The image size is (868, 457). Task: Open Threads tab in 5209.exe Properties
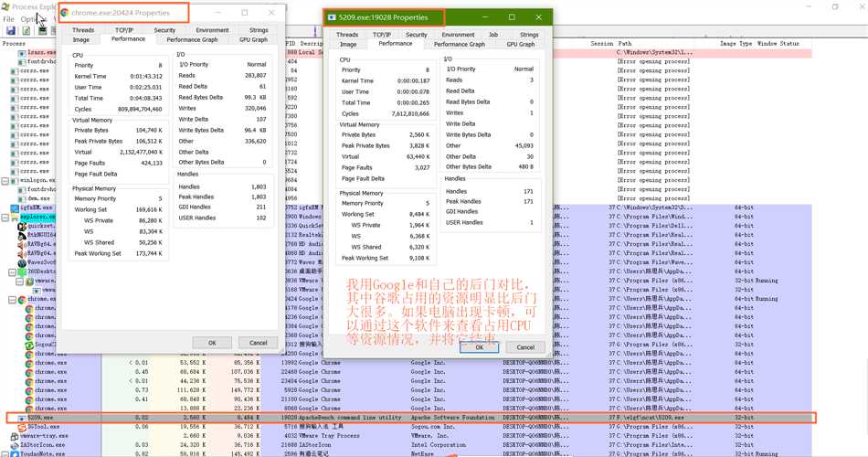347,35
